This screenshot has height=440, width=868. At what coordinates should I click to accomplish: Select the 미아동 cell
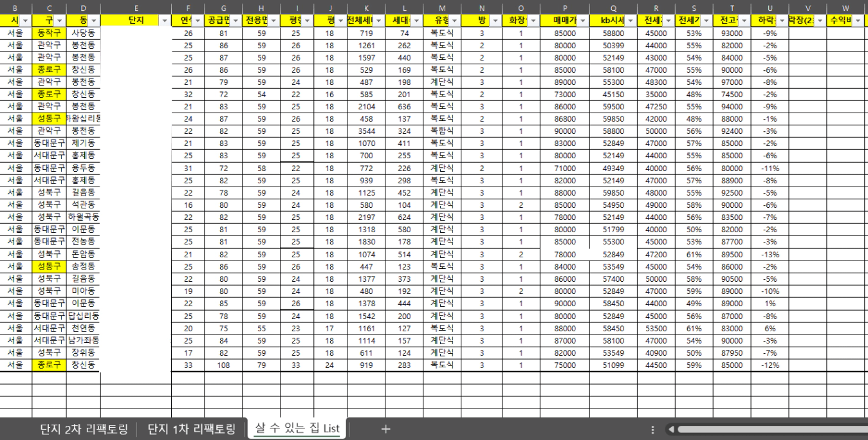tap(83, 290)
